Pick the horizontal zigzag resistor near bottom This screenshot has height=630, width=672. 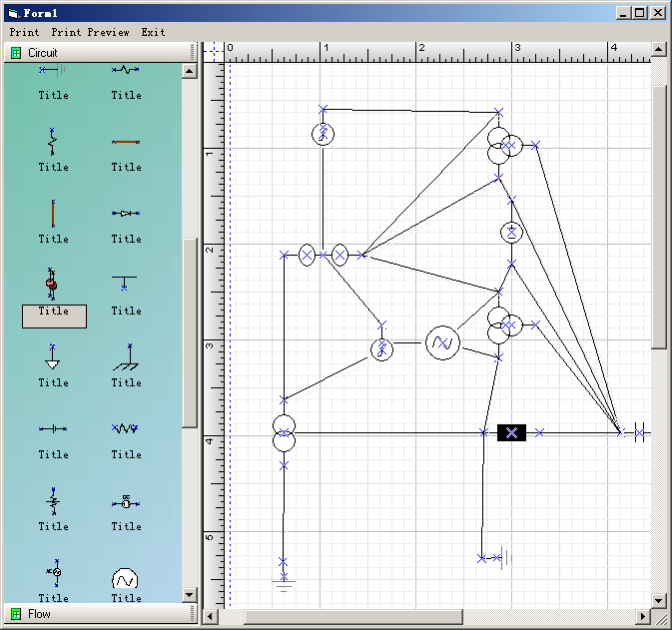click(x=126, y=428)
